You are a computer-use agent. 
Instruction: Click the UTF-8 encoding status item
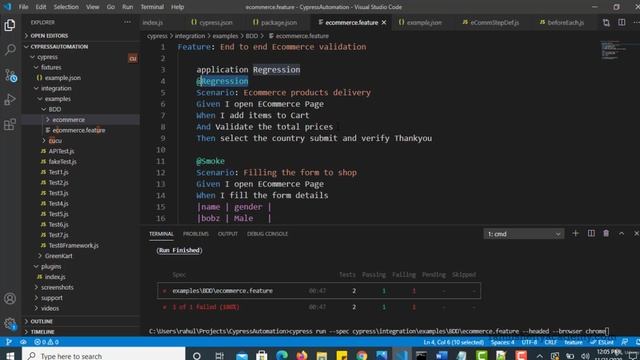pos(529,342)
